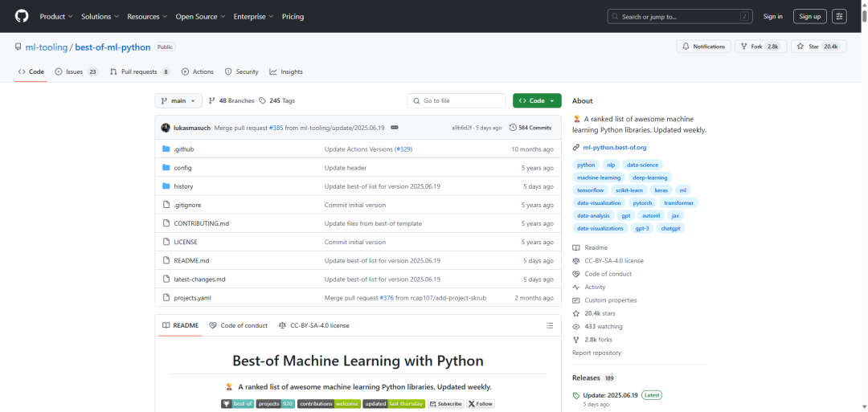This screenshot has width=868, height=412.
Task: Click the python topic tag
Action: tap(586, 165)
